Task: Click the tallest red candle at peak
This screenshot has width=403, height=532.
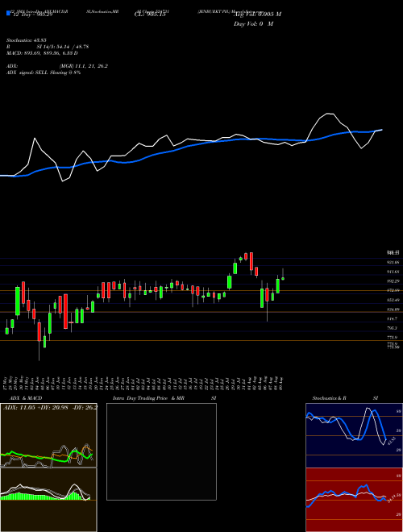Action: pos(251,261)
